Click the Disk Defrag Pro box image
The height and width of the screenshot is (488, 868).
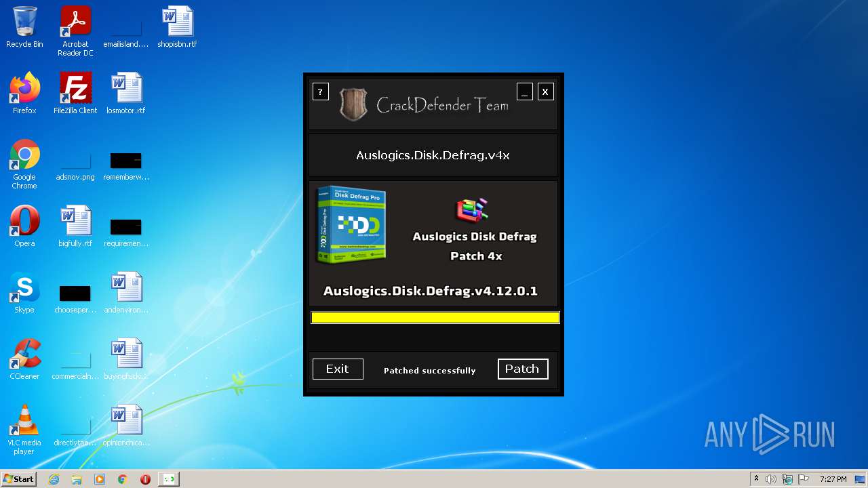[351, 225]
